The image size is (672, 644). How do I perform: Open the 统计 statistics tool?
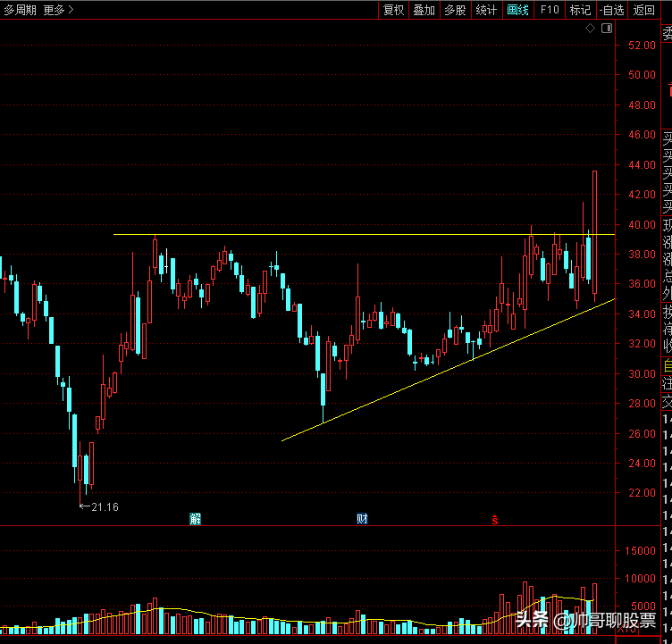(x=486, y=10)
